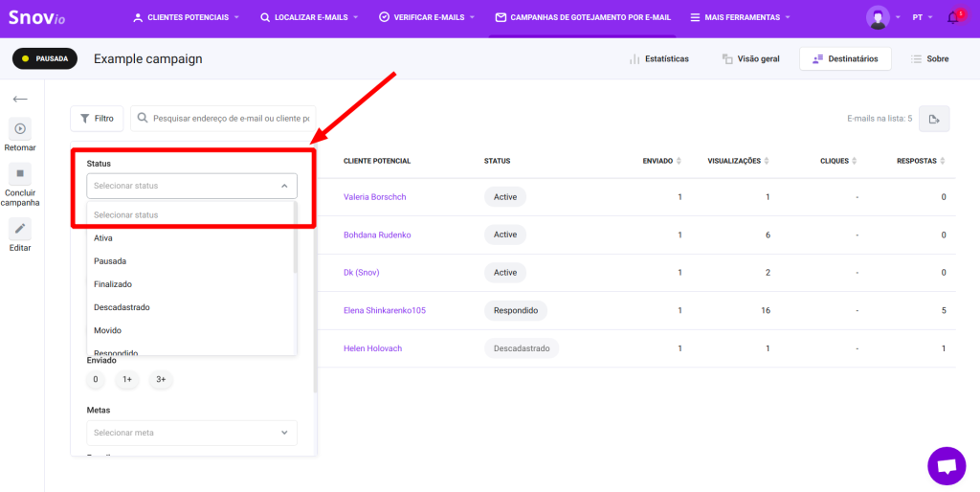Open the PT language selector
This screenshot has height=492, width=980.
923,17
